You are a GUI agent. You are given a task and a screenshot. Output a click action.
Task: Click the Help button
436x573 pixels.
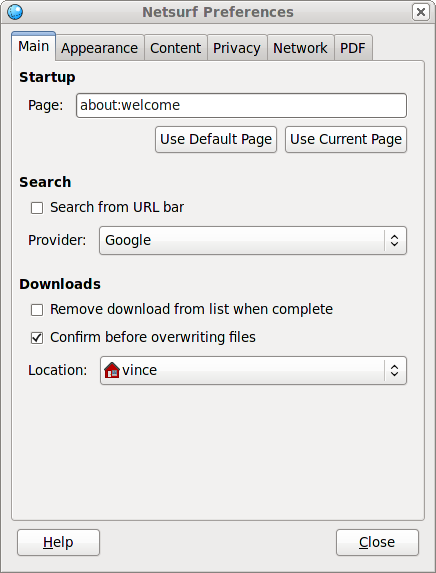coord(58,542)
